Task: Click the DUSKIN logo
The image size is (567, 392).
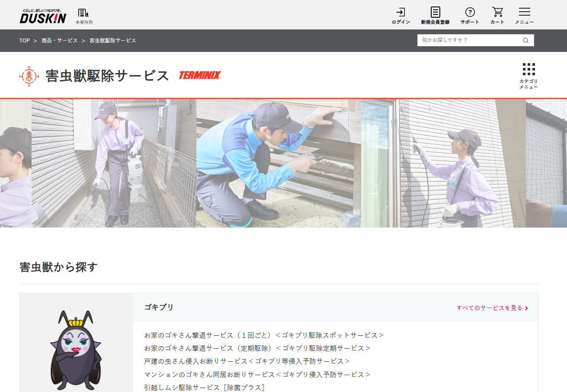Action: tap(43, 16)
